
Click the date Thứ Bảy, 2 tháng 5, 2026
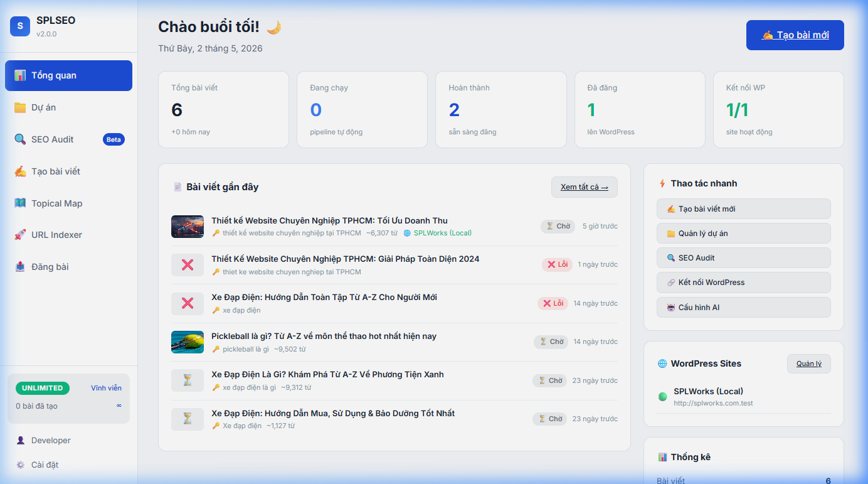(x=210, y=48)
